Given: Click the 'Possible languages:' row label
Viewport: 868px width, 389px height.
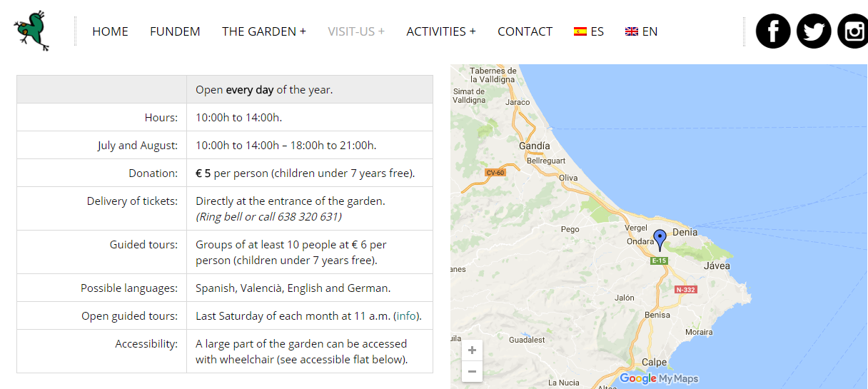Looking at the screenshot, I should pyautogui.click(x=129, y=288).
